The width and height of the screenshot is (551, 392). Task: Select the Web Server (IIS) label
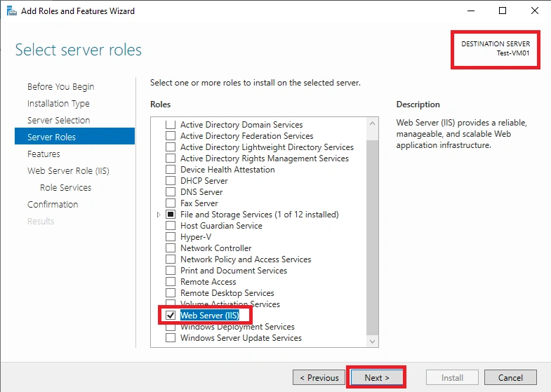pyautogui.click(x=209, y=315)
